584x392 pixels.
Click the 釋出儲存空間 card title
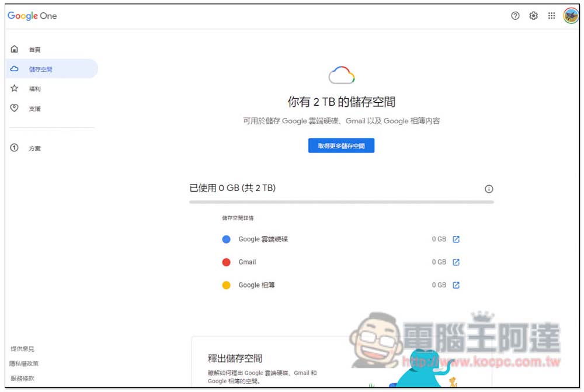pos(235,359)
